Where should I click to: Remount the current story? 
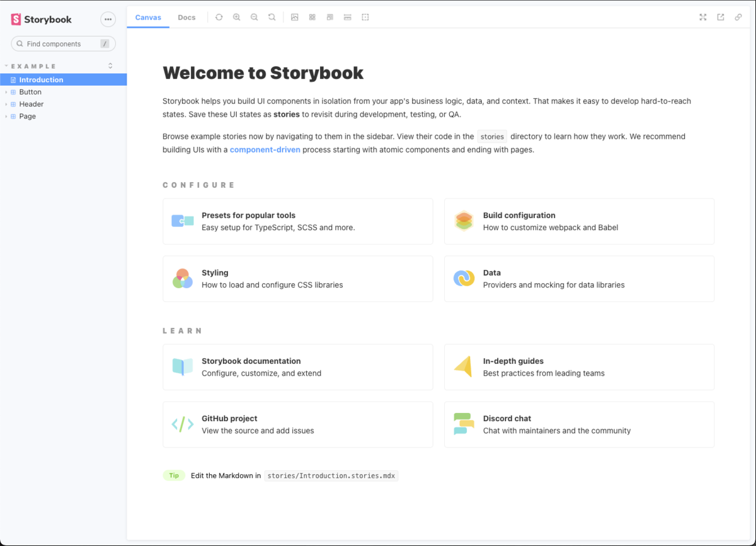coord(219,17)
